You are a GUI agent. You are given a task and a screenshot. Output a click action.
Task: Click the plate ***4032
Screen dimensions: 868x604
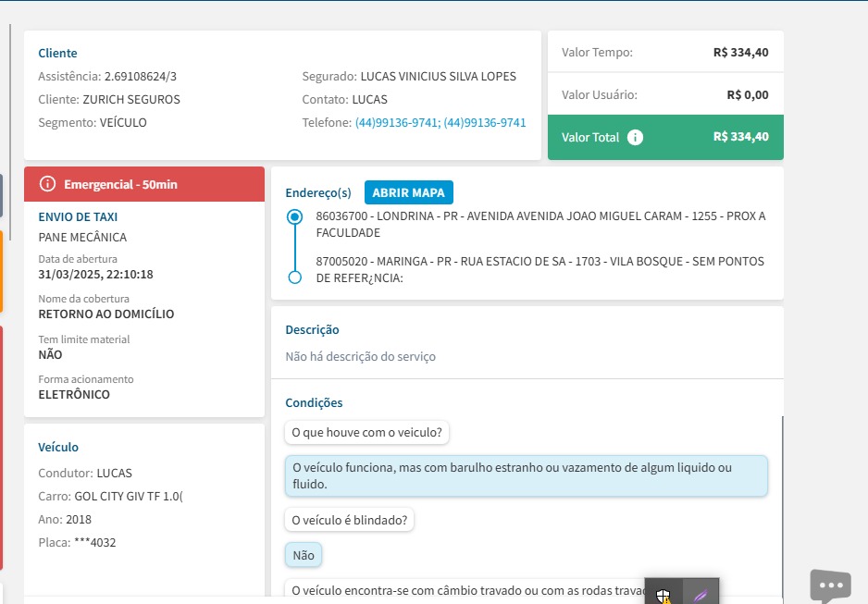(95, 543)
